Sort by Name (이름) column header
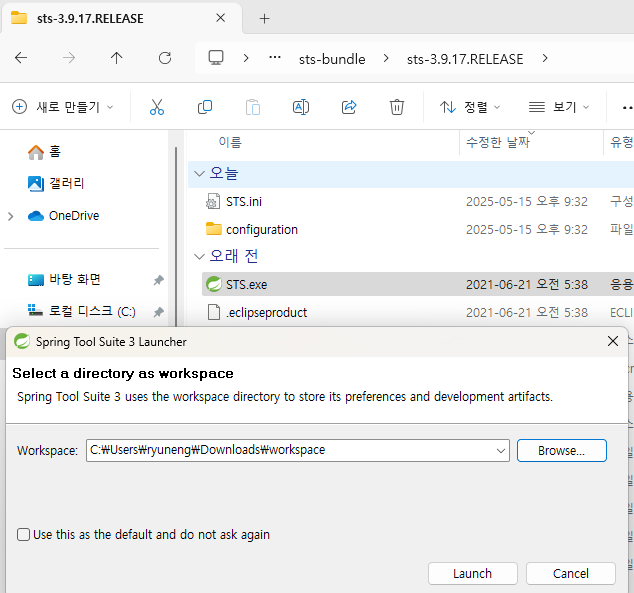Screen dimensions: 634x593 click(230, 142)
